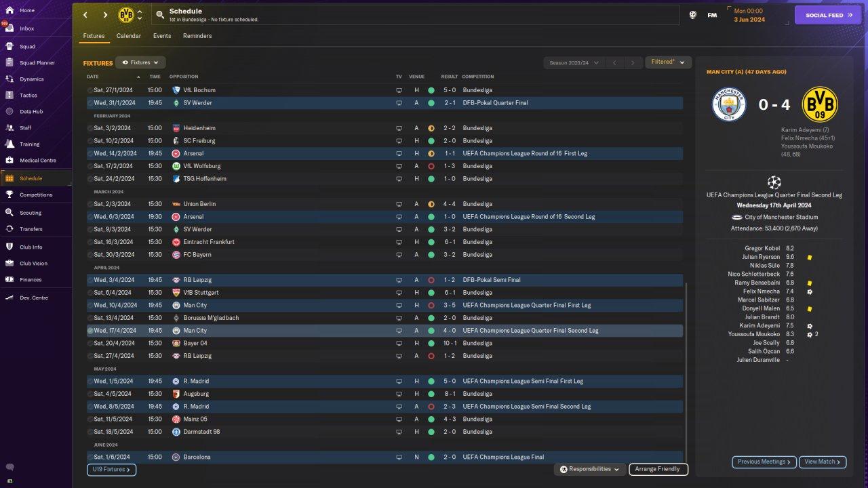Switch to the Events tab
The height and width of the screenshot is (488, 868).
pos(162,36)
